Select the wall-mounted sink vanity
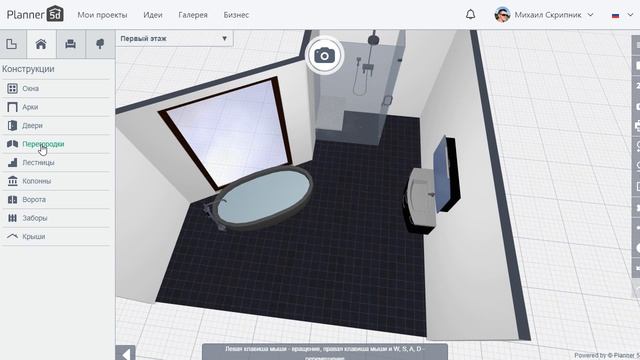 click(420, 201)
